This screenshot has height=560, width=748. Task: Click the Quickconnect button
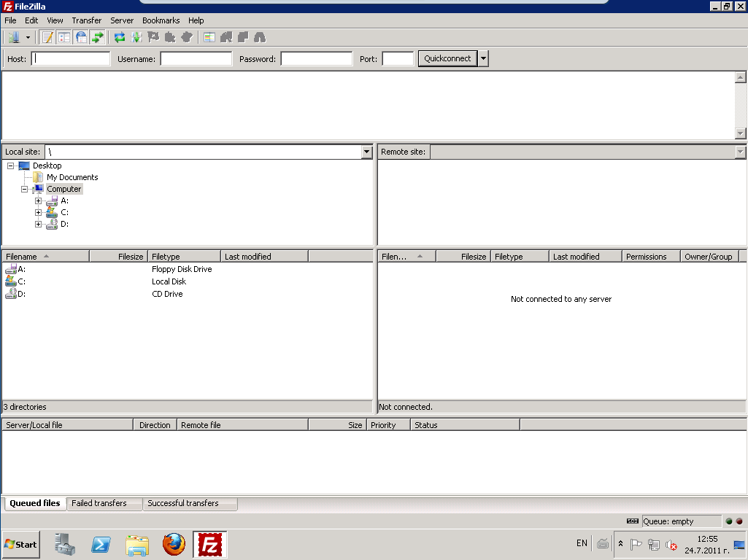[447, 58]
